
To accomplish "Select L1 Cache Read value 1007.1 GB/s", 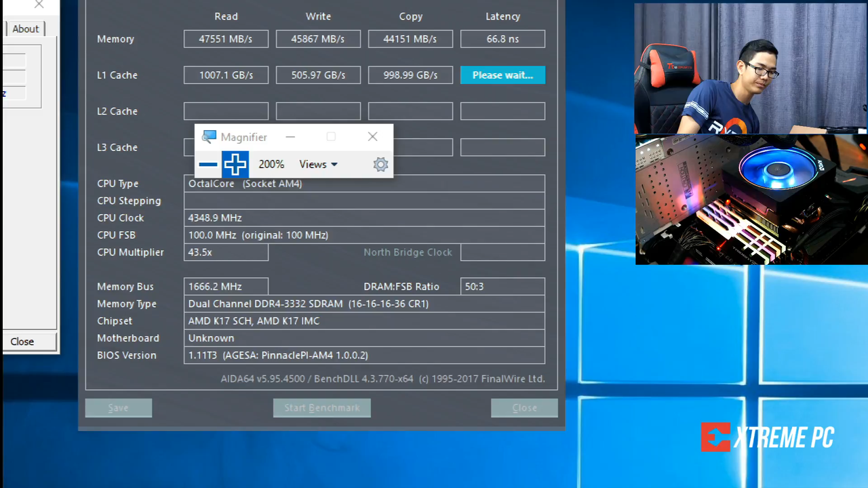I will point(226,75).
